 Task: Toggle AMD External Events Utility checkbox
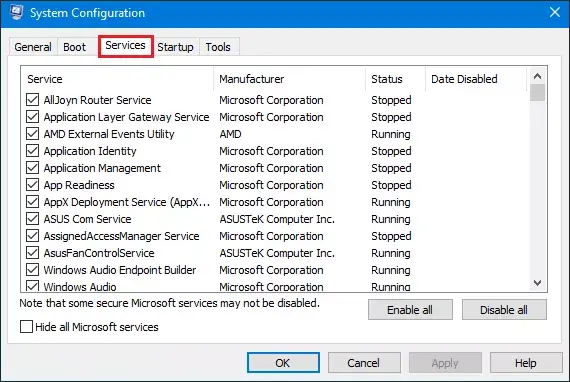pyautogui.click(x=32, y=134)
